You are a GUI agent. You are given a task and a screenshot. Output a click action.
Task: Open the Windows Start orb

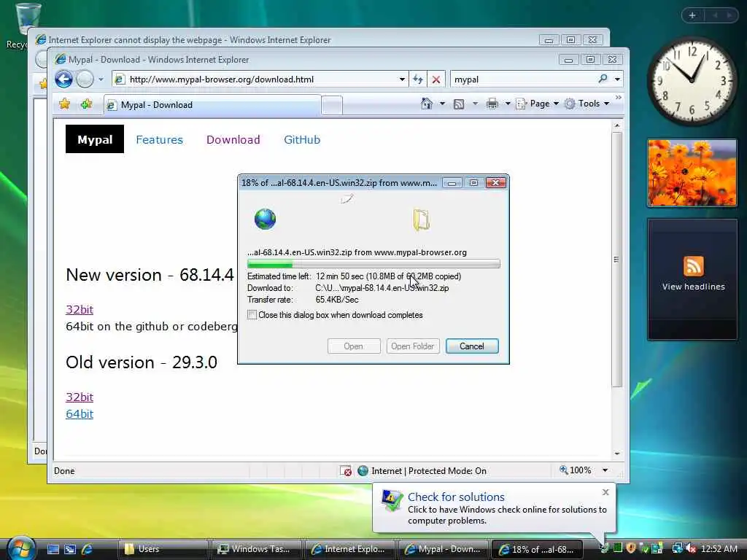[x=20, y=548]
